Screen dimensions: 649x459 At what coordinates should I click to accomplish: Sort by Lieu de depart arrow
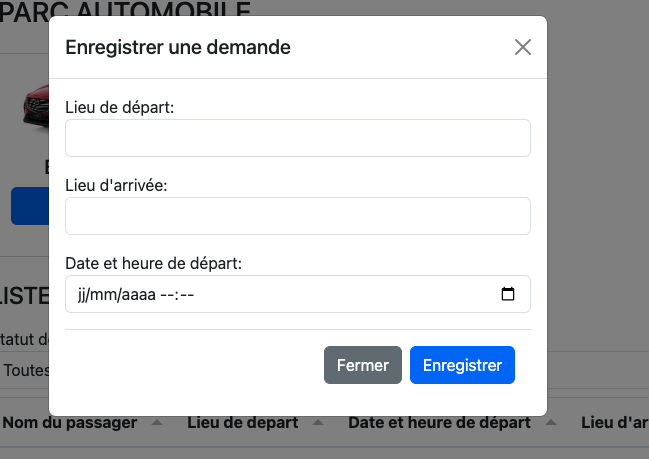point(318,423)
